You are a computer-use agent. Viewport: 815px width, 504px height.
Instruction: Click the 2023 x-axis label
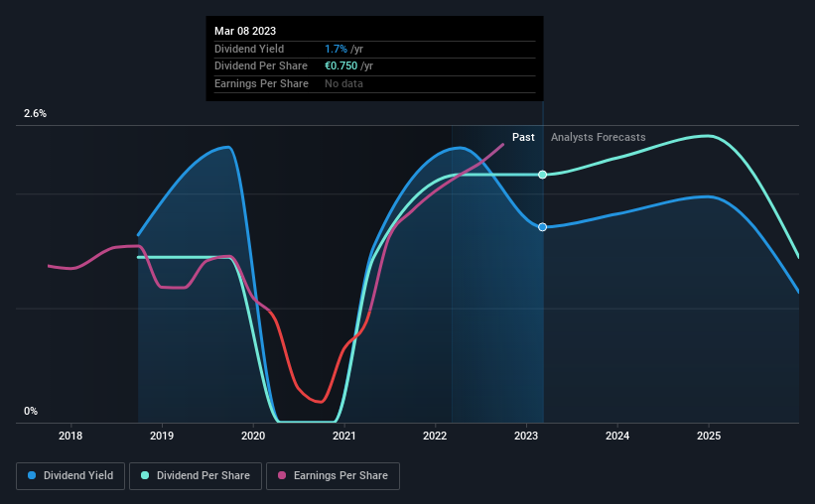(526, 436)
